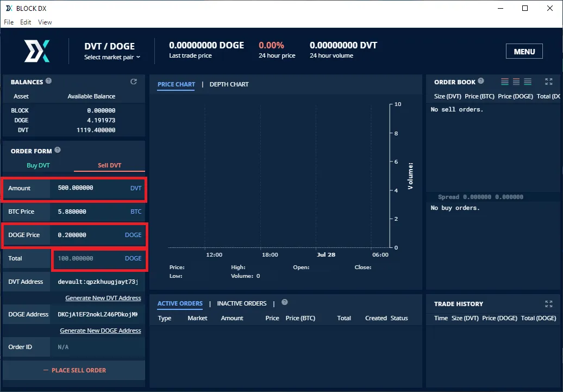Click DOGE balance value 4.191973
The image size is (563, 392).
[x=101, y=120]
